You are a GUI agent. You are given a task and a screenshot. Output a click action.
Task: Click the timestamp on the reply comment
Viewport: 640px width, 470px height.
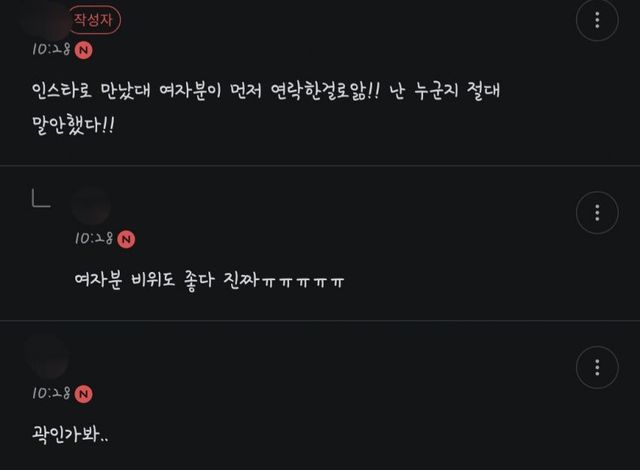94,238
